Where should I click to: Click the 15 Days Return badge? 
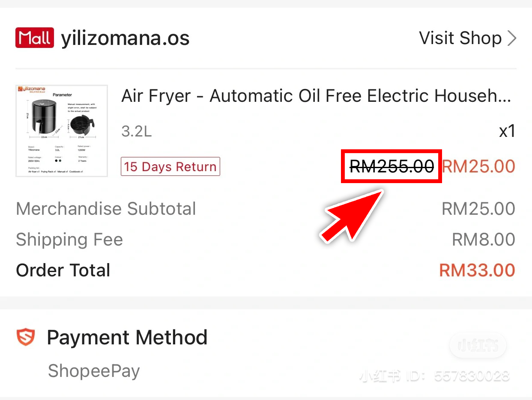[x=170, y=166]
